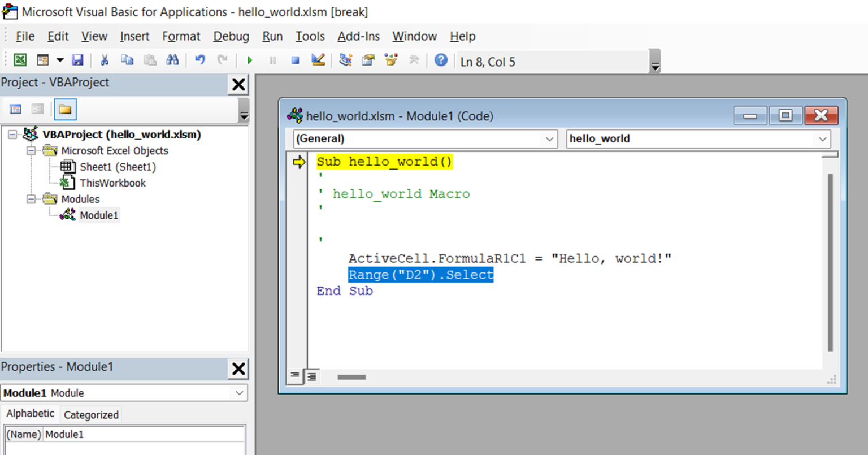Open the Object Browser toolbar icon
This screenshot has height=455, width=868.
[x=390, y=60]
